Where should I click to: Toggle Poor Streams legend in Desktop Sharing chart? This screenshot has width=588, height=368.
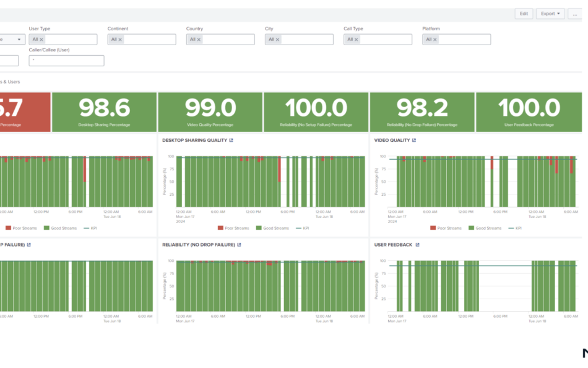(236, 228)
